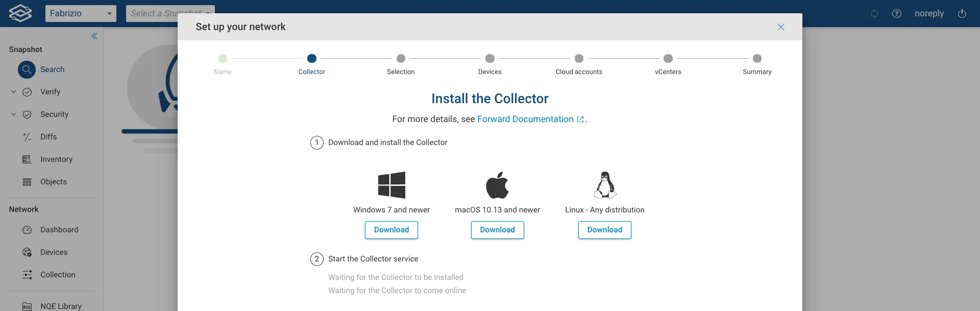
Task: Click the NQE Library icon
Action: (27, 306)
